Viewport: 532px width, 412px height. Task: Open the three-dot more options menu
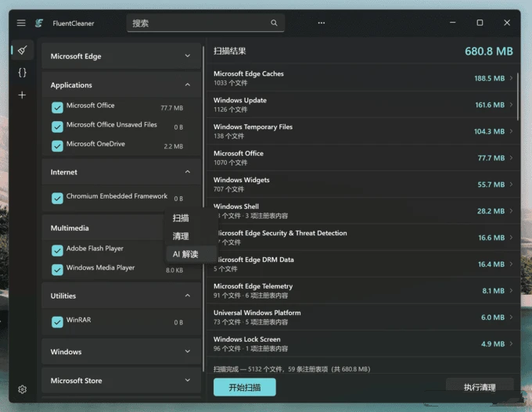click(x=322, y=23)
